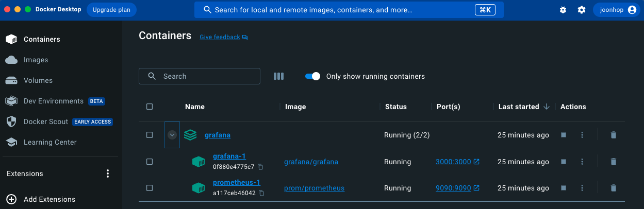Click the Upgrade plan button
Image resolution: width=644 pixels, height=209 pixels.
111,10
